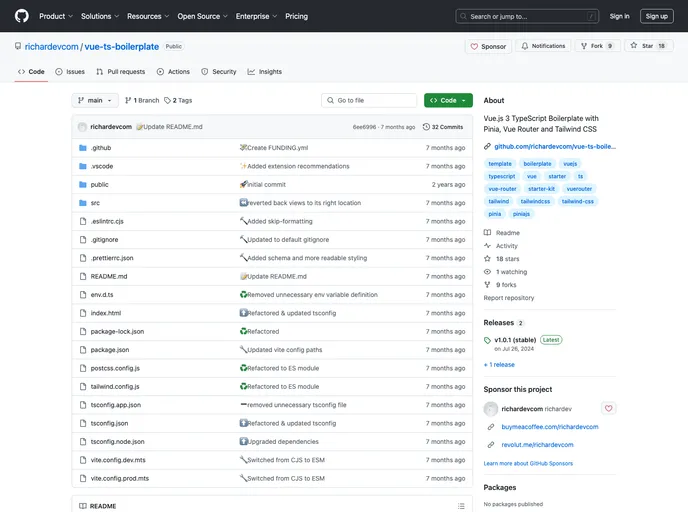688x512 pixels.
Task: Open the Product menu
Action: point(56,16)
